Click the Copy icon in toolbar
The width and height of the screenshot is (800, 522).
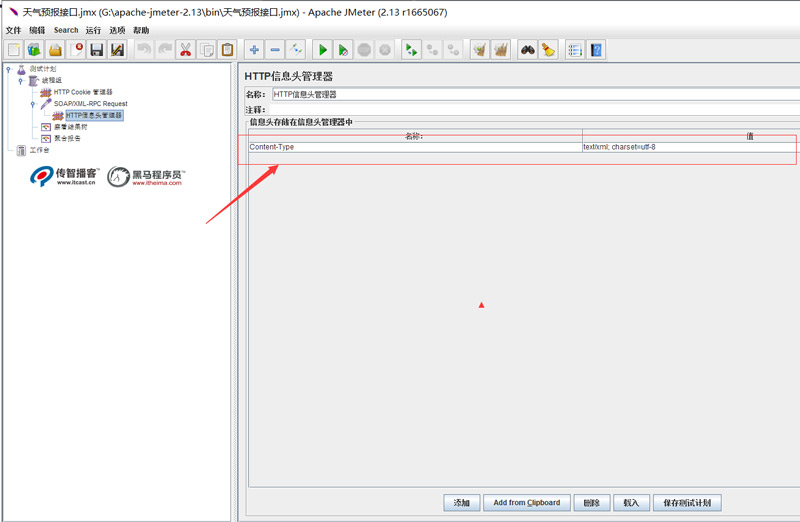pos(207,50)
